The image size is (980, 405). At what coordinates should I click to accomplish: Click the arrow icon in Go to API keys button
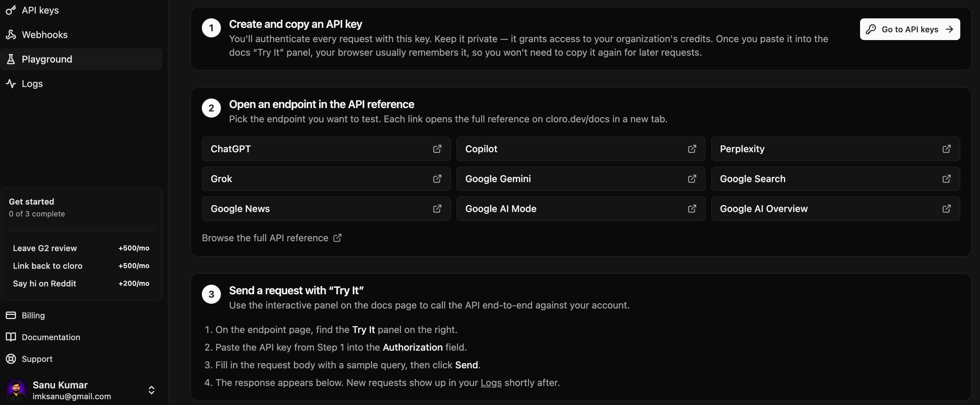[x=949, y=29]
